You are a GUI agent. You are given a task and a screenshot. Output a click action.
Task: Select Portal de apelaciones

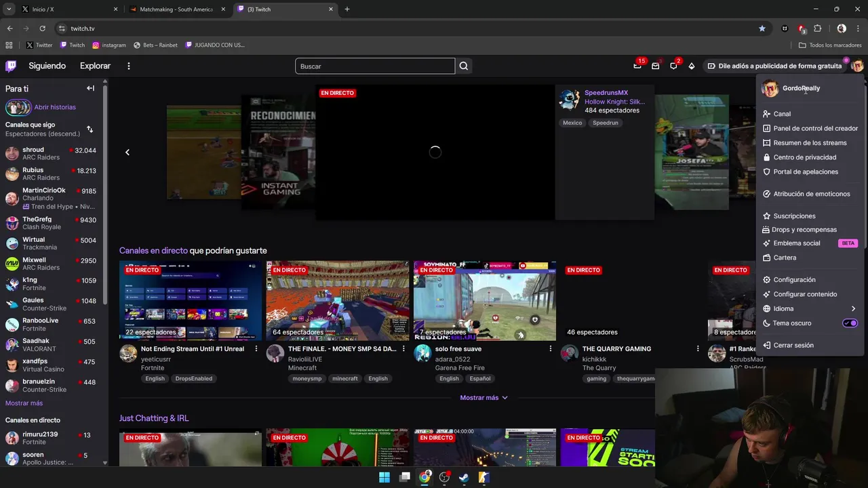[810, 171]
